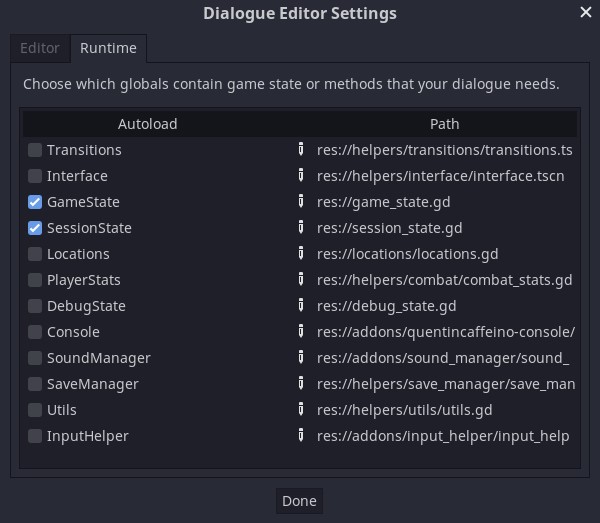This screenshot has width=600, height=523.
Task: Switch to the Editor tab
Action: [x=40, y=48]
